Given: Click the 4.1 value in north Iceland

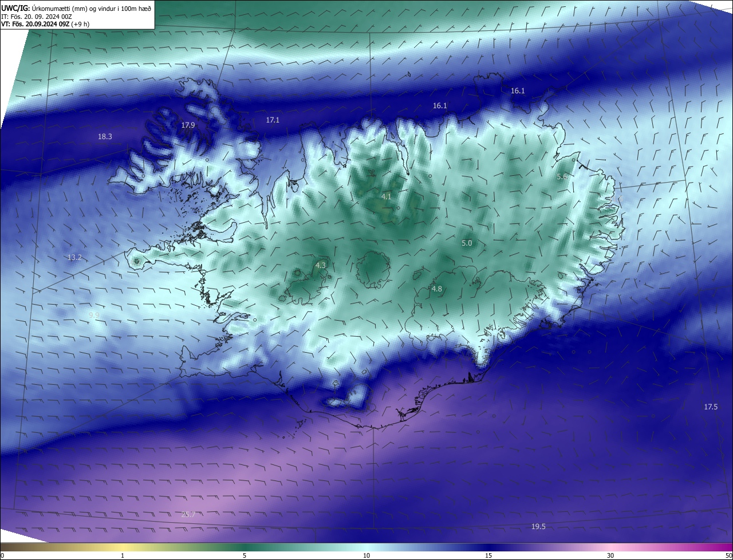Looking at the screenshot, I should [387, 196].
